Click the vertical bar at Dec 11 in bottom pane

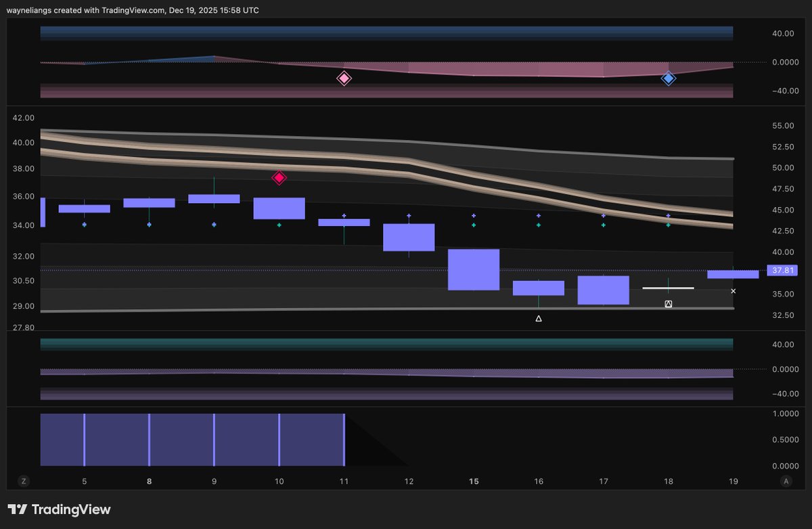pos(344,440)
